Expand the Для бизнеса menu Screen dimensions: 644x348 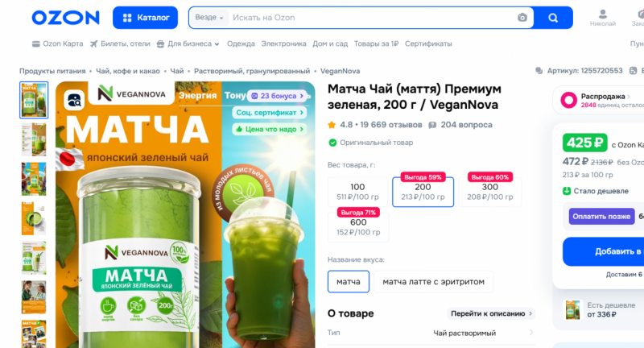(188, 43)
